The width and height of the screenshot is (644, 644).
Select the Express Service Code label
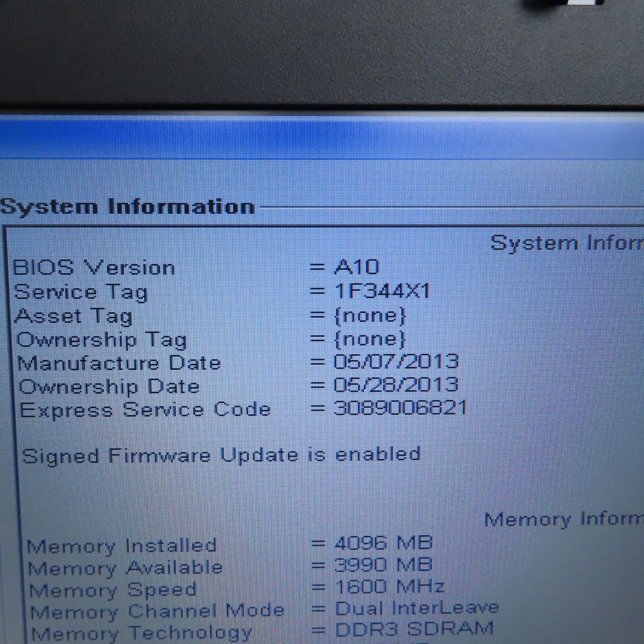click(145, 410)
